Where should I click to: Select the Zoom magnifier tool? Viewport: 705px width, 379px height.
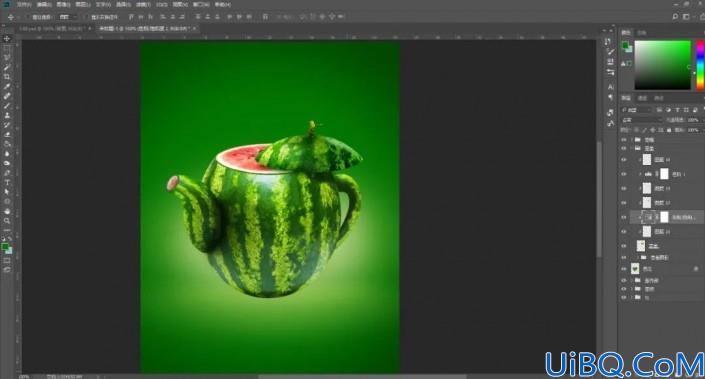coord(7,221)
